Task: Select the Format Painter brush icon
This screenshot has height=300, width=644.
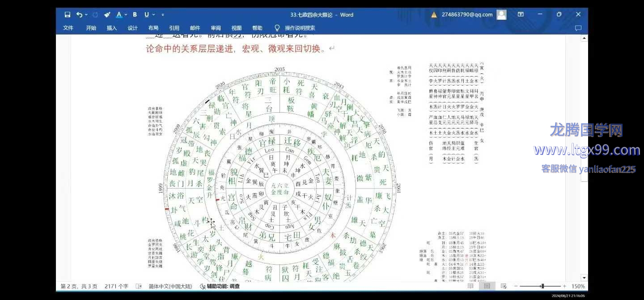Action: [x=107, y=15]
